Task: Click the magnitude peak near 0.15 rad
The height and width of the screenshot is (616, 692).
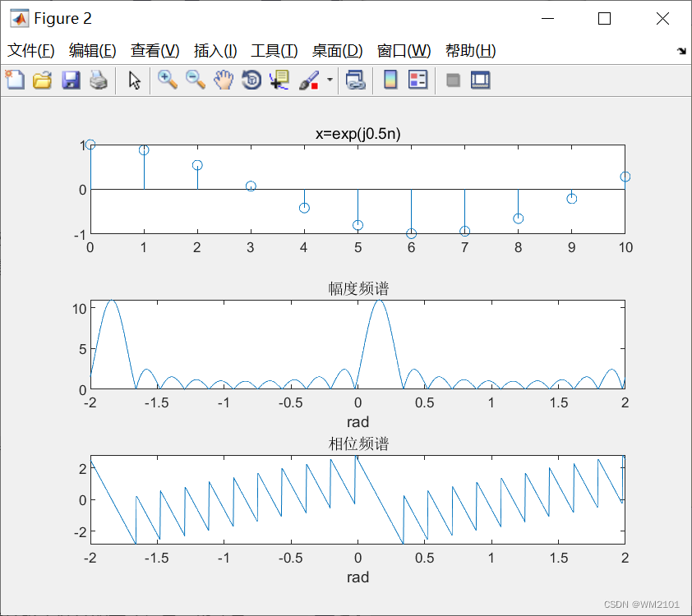Action: pyautogui.click(x=379, y=301)
